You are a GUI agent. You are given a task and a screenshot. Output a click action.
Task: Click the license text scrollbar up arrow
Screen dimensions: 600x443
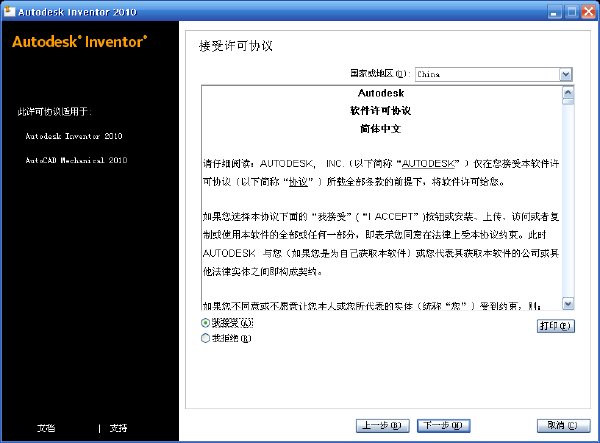[x=568, y=92]
